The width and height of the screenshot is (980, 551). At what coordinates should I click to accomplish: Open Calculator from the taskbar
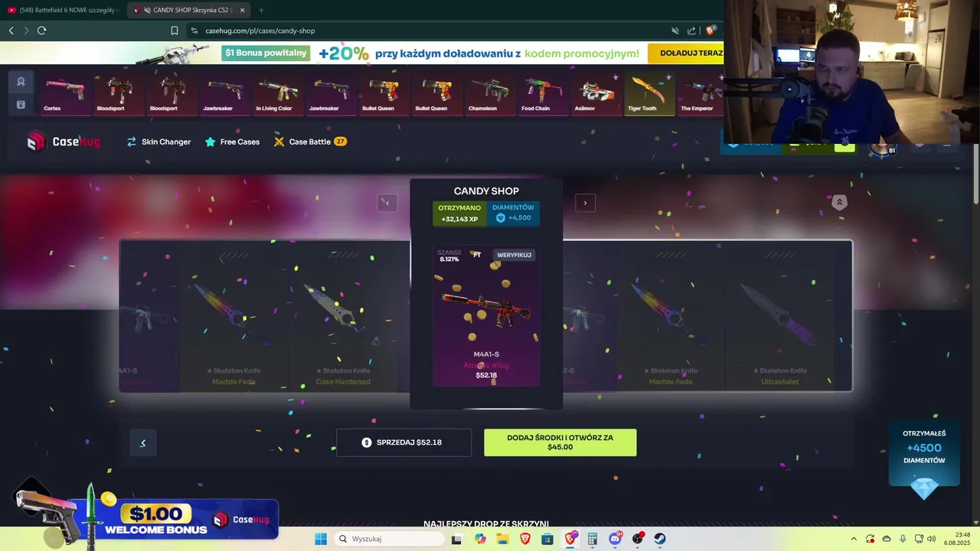tap(593, 539)
